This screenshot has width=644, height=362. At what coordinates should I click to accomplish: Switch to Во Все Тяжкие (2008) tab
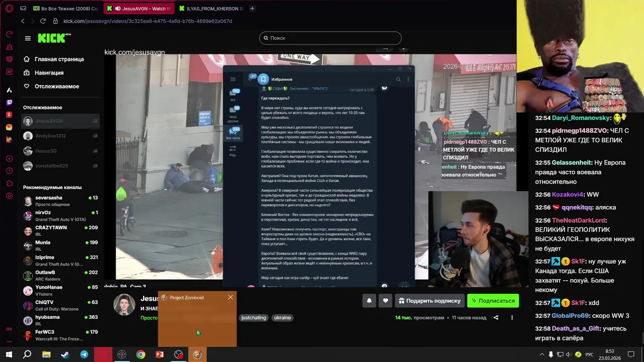coord(65,9)
